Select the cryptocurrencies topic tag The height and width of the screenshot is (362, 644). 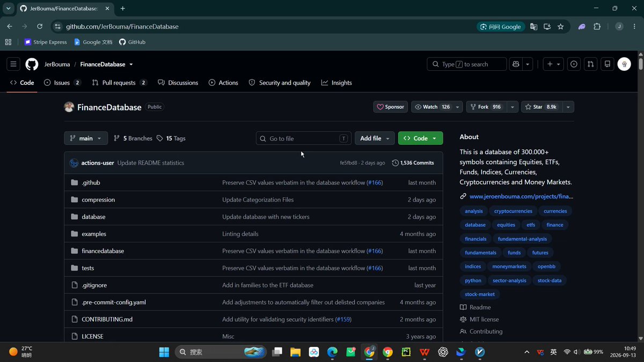(x=513, y=211)
